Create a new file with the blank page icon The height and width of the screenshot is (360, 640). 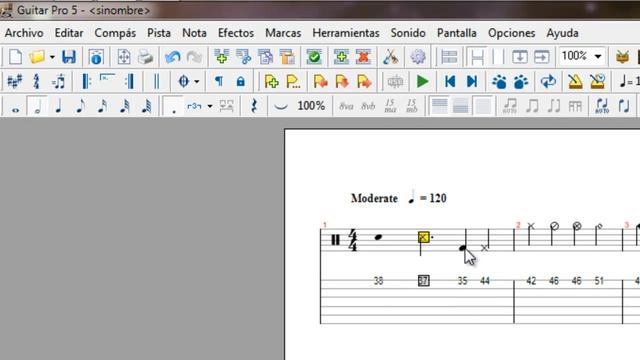pyautogui.click(x=16, y=57)
